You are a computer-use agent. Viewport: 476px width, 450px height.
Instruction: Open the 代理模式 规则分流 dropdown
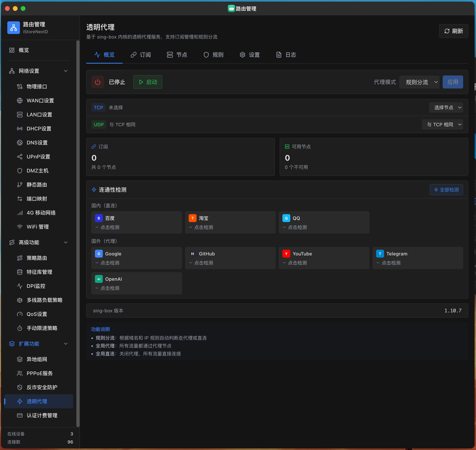[419, 82]
